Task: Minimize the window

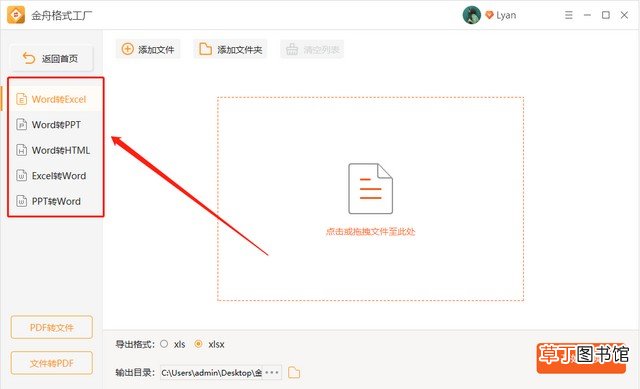Action: (x=587, y=15)
